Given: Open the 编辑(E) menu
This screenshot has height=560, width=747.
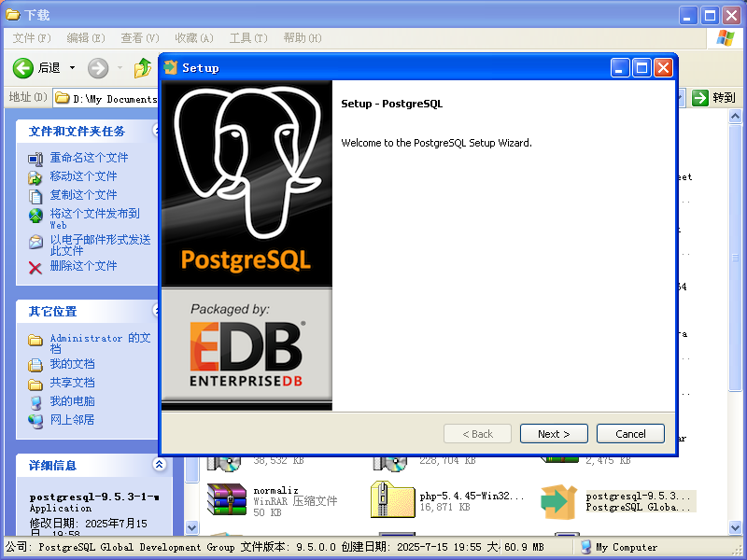Looking at the screenshot, I should (86, 38).
